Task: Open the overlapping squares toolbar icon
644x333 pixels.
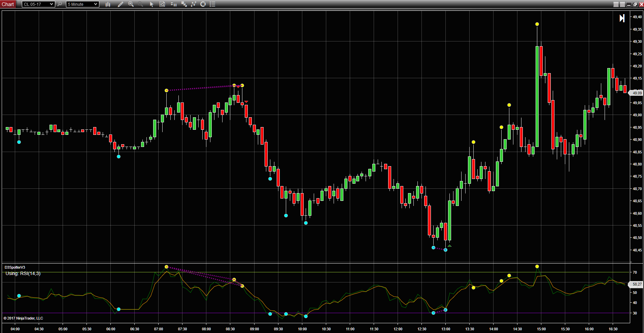Action: click(x=184, y=4)
